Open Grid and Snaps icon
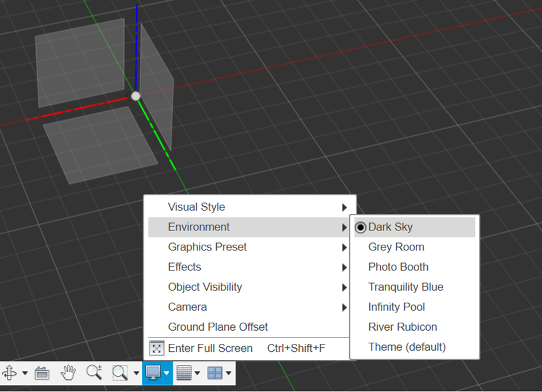Viewport: 542px width, 392px height. (x=184, y=373)
